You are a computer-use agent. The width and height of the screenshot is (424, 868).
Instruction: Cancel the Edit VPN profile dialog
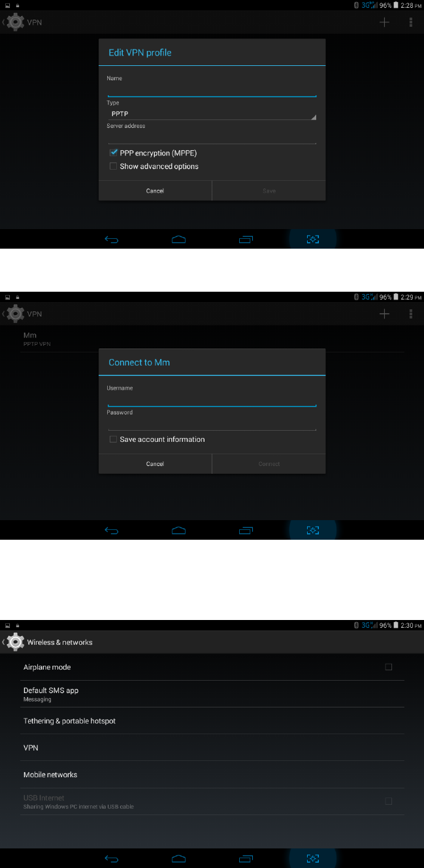pyautogui.click(x=155, y=191)
